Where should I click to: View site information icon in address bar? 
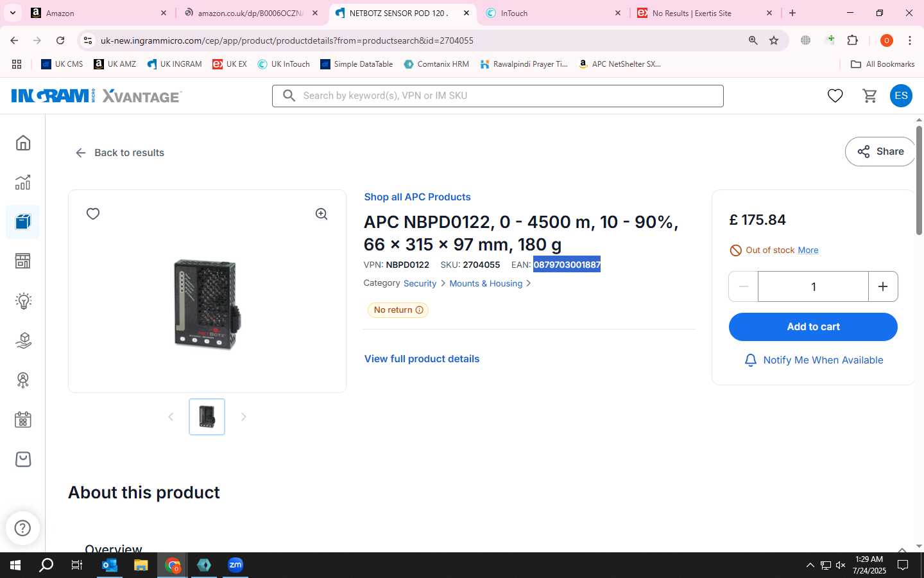tap(88, 40)
